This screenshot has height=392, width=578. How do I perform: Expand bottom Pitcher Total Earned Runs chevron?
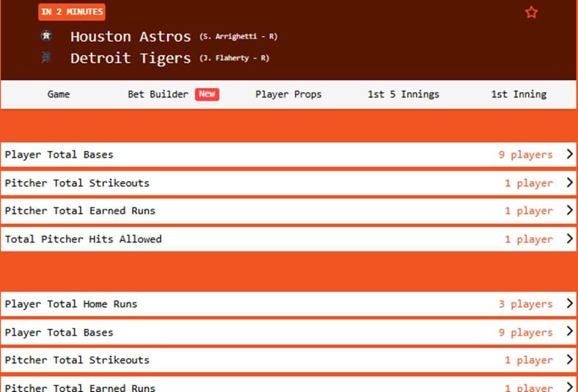coord(569,386)
